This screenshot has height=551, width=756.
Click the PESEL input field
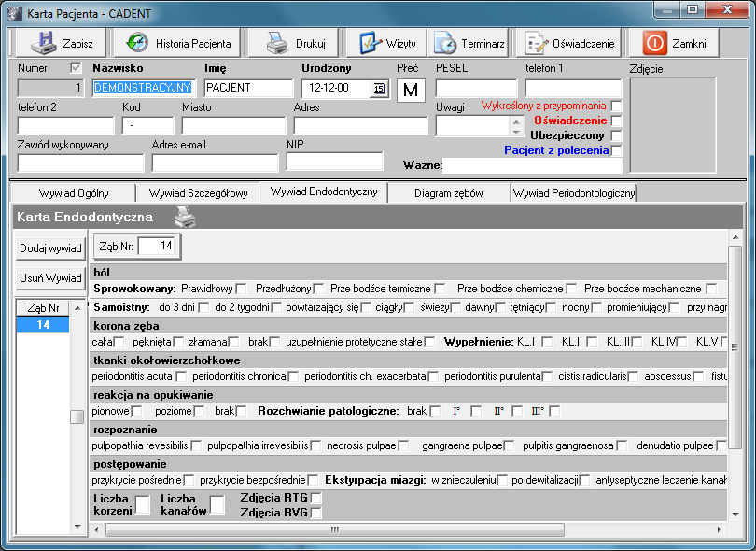coord(475,89)
